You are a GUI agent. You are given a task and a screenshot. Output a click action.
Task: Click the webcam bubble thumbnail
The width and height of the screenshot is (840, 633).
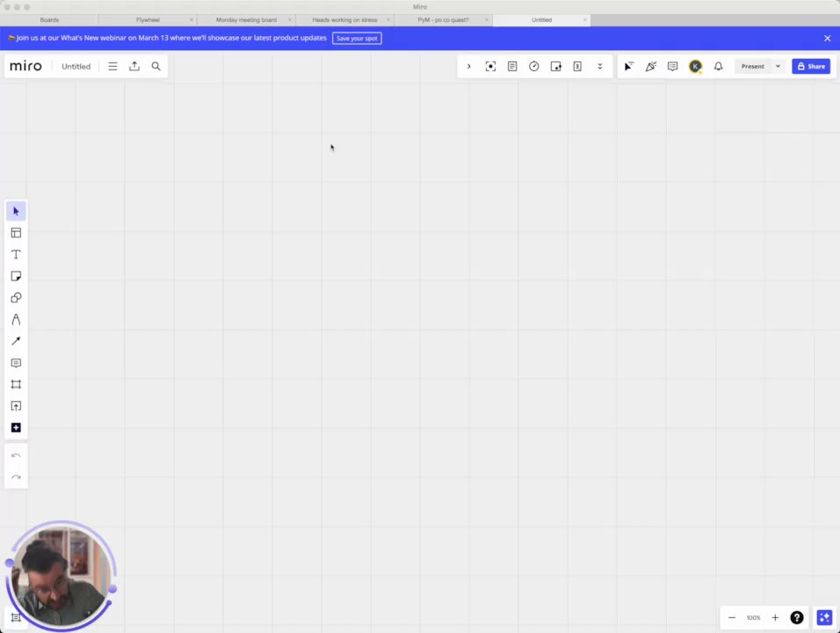[61, 575]
